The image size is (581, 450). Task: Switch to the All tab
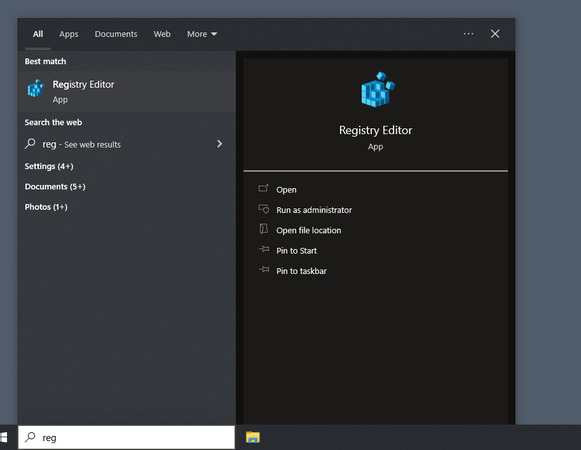[38, 34]
